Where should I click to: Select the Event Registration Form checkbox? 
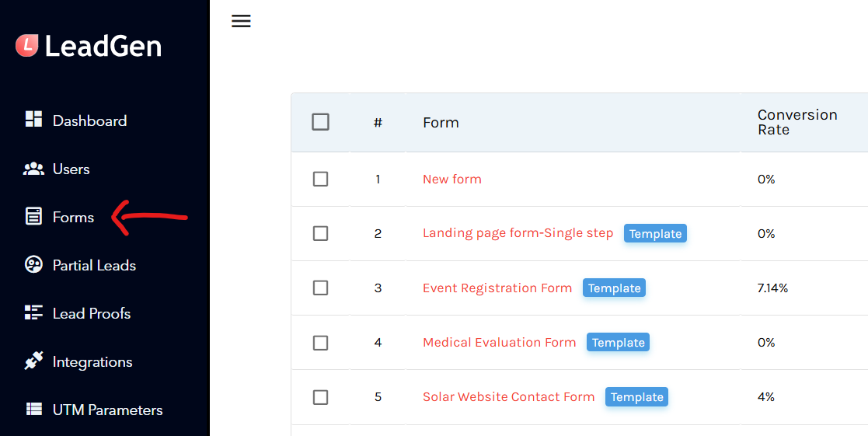tap(320, 288)
